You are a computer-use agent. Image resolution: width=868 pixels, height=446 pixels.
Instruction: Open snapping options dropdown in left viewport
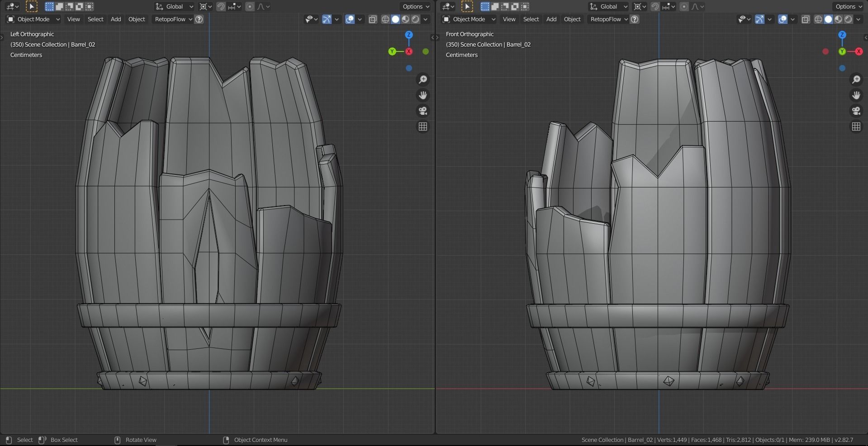click(234, 6)
